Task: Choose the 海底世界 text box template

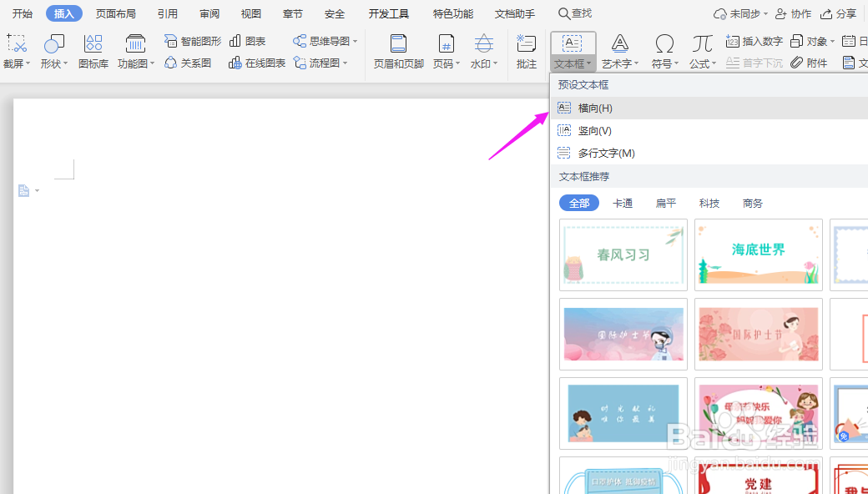Action: 758,254
